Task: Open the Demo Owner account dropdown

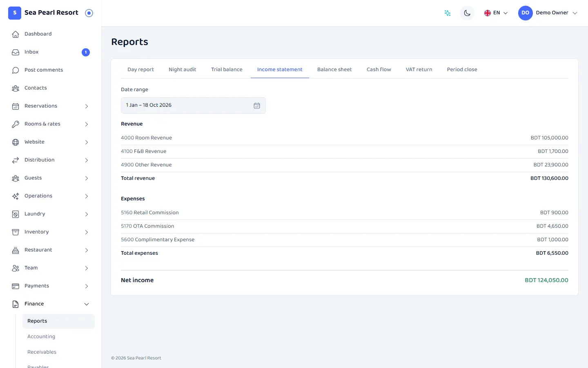Action: pyautogui.click(x=548, y=13)
